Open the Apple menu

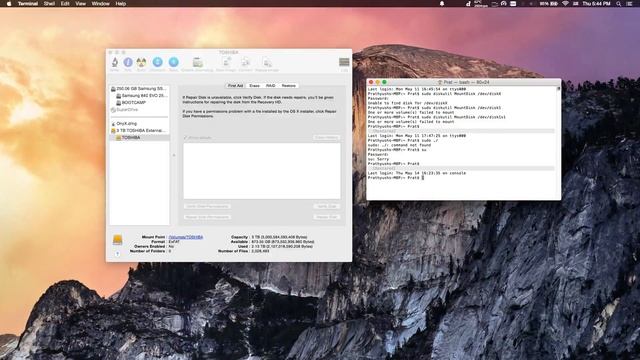tap(9, 4)
